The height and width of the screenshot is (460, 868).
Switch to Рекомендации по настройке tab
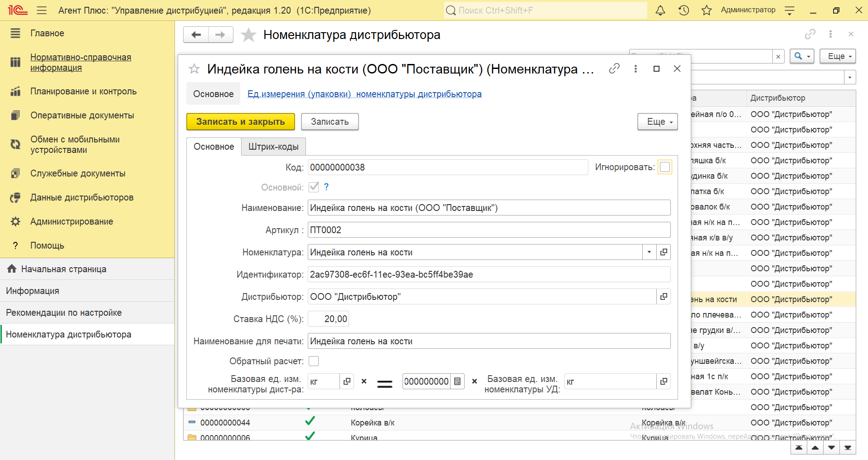[x=87, y=313]
